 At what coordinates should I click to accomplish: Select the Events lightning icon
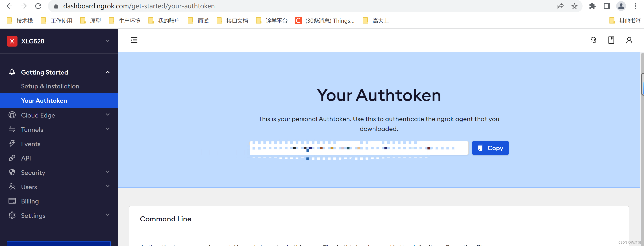point(12,144)
